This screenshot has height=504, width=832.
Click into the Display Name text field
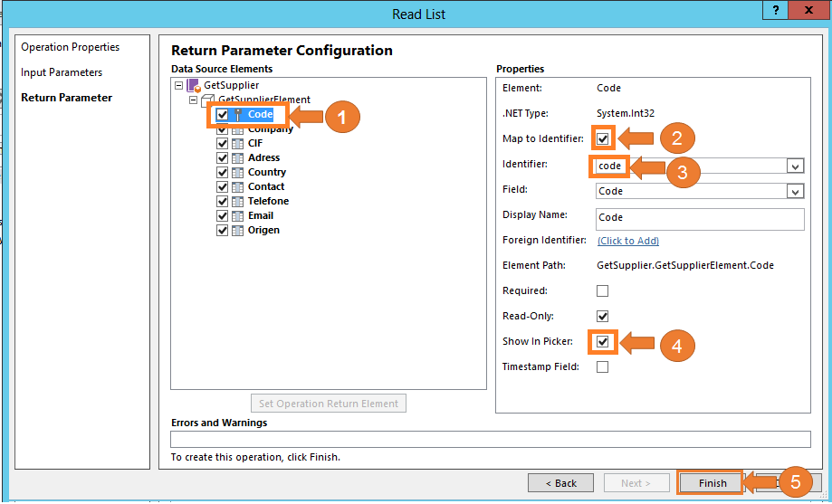point(700,218)
